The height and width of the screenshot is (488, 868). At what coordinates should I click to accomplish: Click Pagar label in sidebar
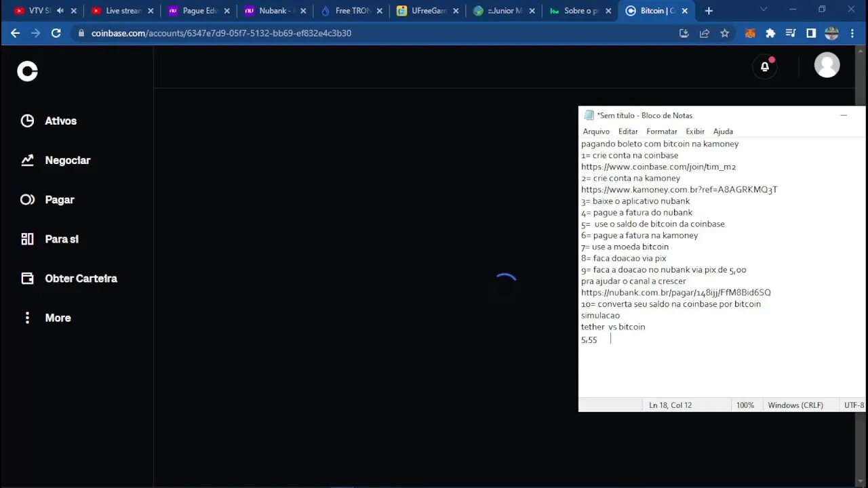pos(60,199)
